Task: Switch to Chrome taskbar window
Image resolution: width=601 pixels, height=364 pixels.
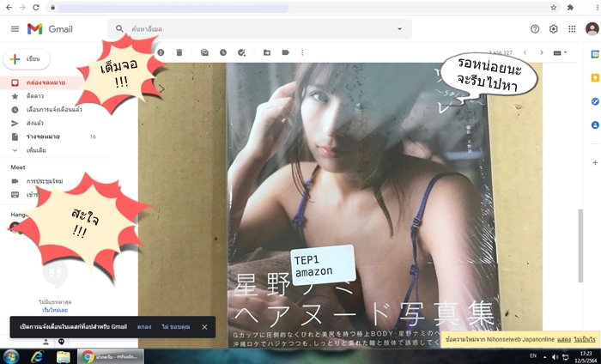Action: [111, 356]
